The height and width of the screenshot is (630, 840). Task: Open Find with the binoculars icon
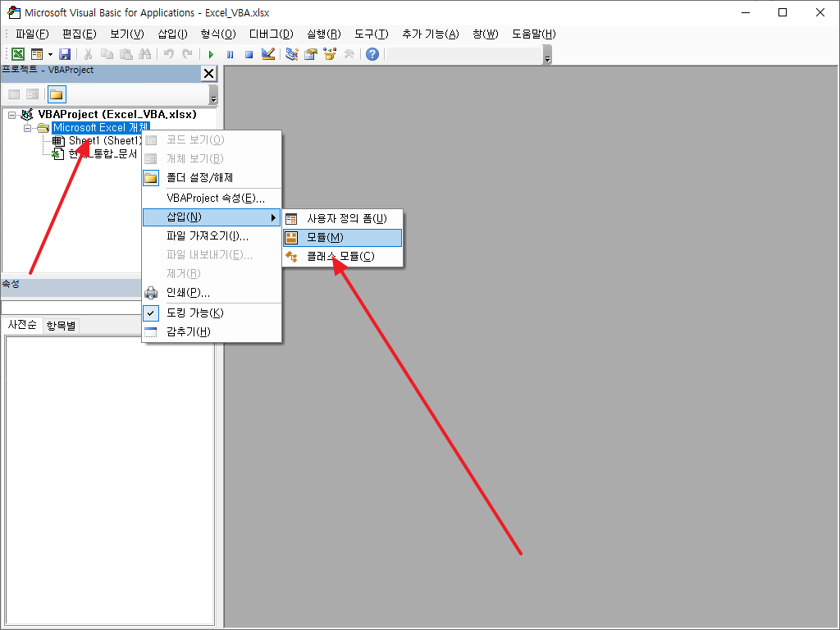(x=144, y=54)
